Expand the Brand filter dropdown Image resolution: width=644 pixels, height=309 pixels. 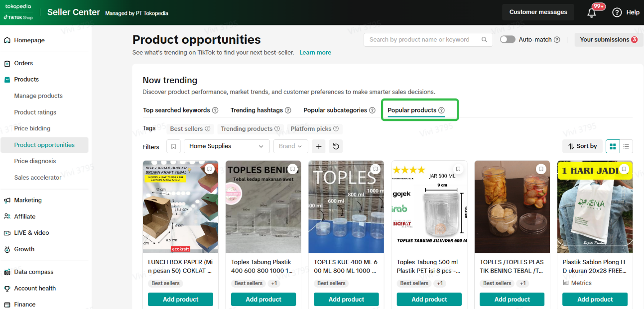pyautogui.click(x=290, y=146)
